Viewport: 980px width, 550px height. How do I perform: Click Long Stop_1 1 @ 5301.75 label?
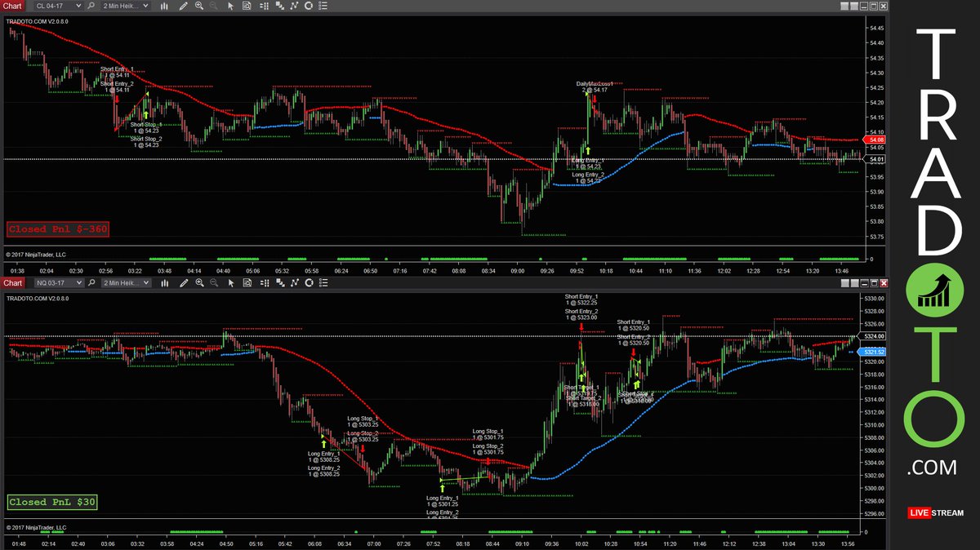pyautogui.click(x=488, y=434)
